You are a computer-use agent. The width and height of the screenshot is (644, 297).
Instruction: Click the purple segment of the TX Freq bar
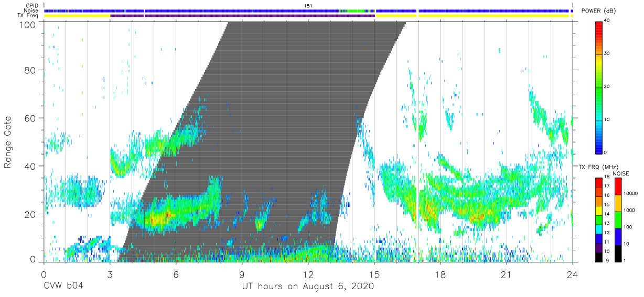pos(242,16)
